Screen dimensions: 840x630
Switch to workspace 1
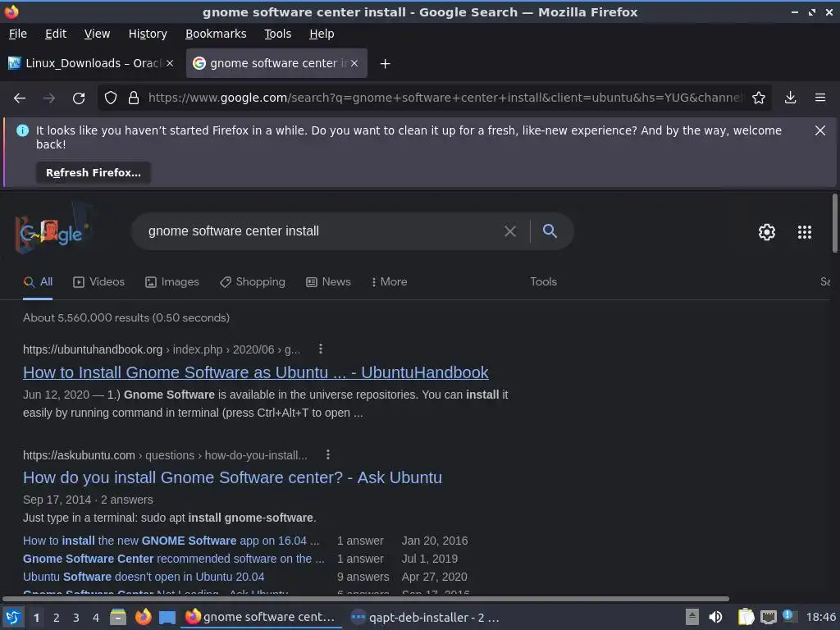point(36,618)
